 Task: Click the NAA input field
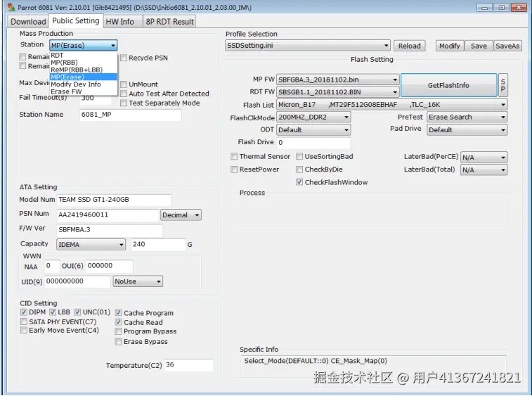point(52,266)
